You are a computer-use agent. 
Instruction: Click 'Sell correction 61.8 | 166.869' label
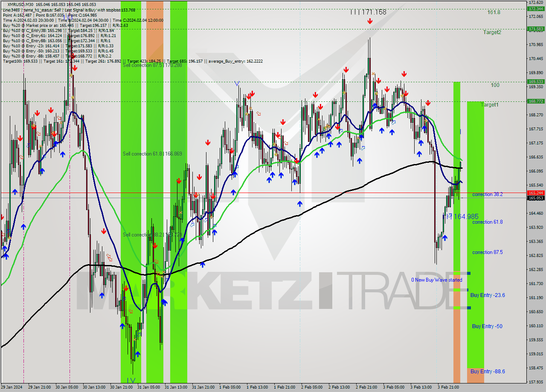pyautogui.click(x=152, y=154)
